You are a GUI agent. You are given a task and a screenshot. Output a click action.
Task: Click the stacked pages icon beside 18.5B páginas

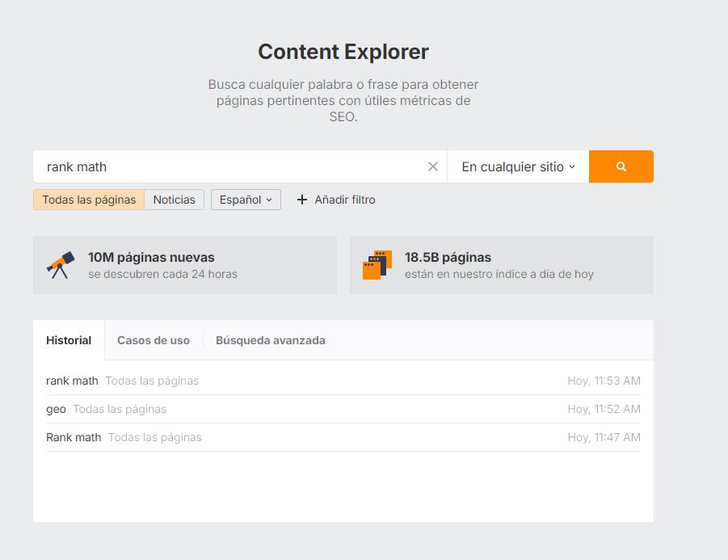377,264
